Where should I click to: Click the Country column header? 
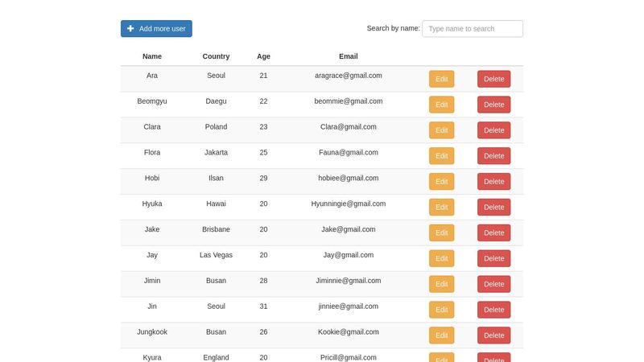[216, 56]
